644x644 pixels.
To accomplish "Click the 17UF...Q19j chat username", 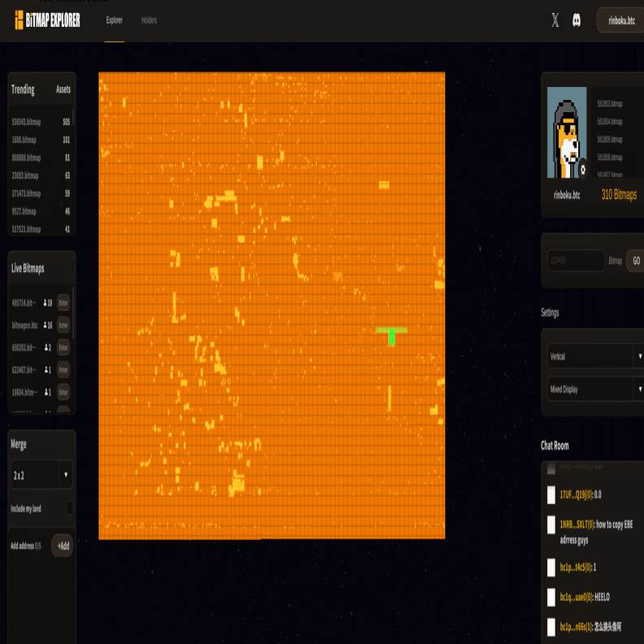I will point(577,495).
